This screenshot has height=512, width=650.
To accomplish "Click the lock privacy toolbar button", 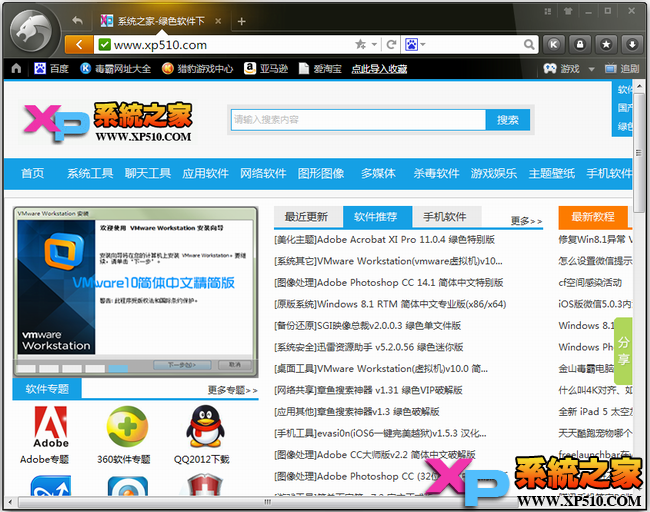I will coord(580,44).
